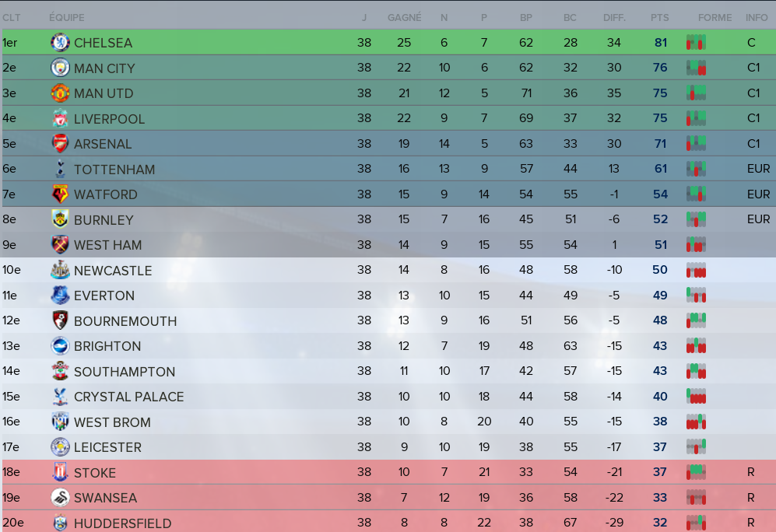Viewport: 776px width, 532px height.
Task: Sort by ÉQUIPE column header
Action: [x=67, y=18]
